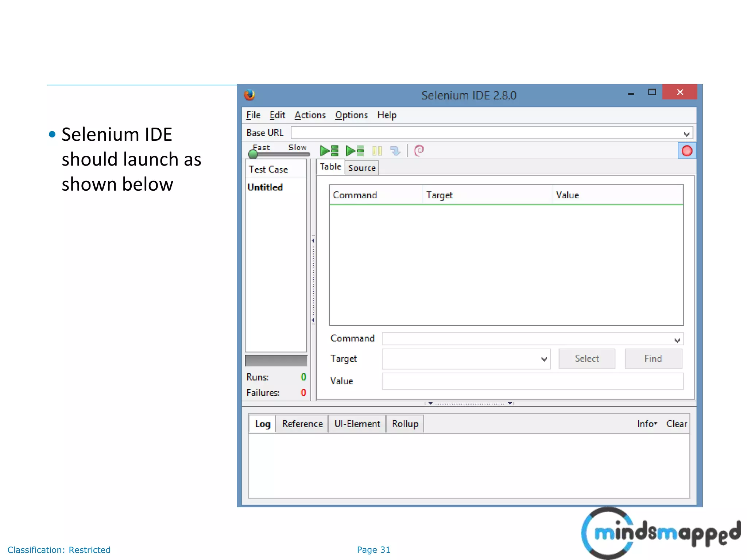Open the Actions menu

click(310, 115)
